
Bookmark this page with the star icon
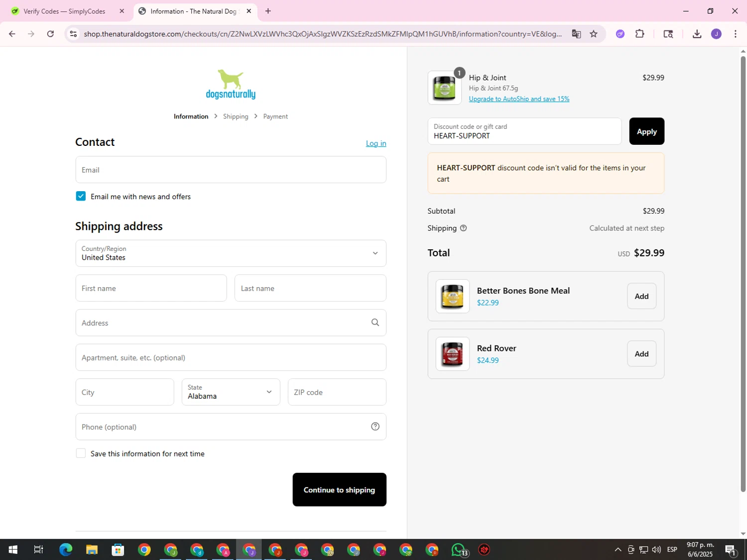pyautogui.click(x=594, y=34)
